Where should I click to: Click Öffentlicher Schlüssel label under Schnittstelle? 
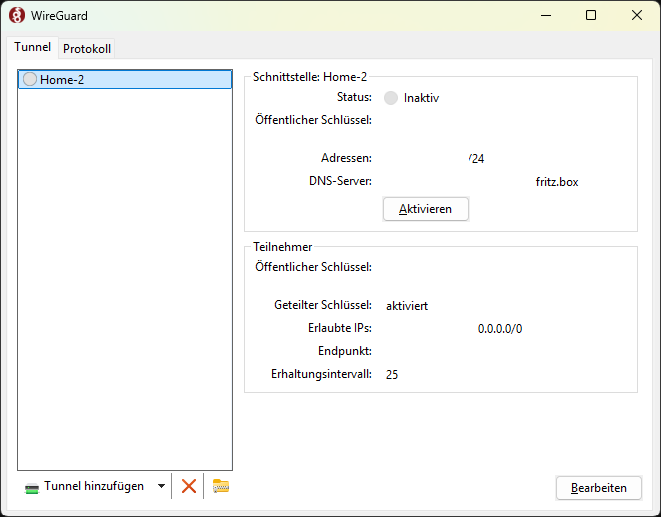pos(313,120)
